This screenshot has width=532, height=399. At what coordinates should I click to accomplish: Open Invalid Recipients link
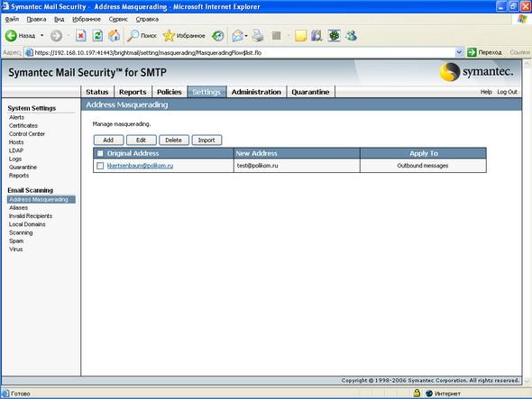[31, 216]
